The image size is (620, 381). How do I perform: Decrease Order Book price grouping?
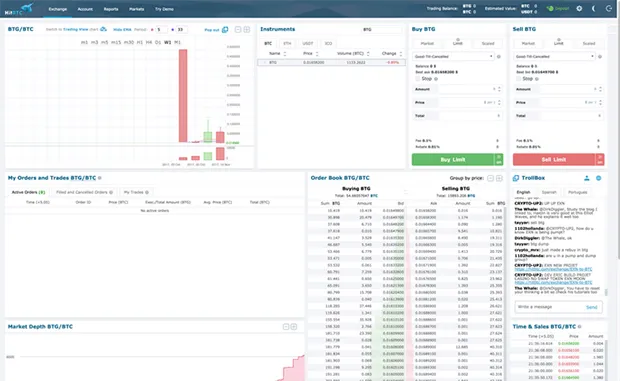pyautogui.click(x=491, y=178)
